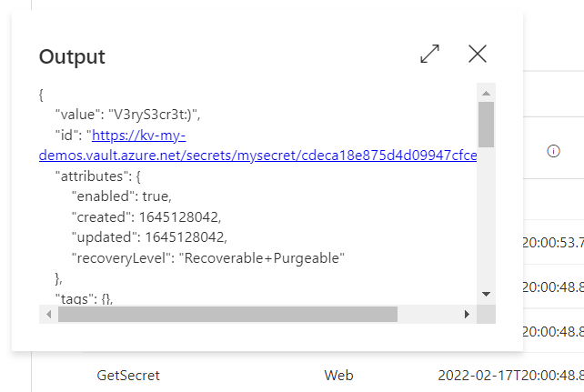Open the info icon tooltip
Image resolution: width=584 pixels, height=392 pixels.
click(x=553, y=151)
